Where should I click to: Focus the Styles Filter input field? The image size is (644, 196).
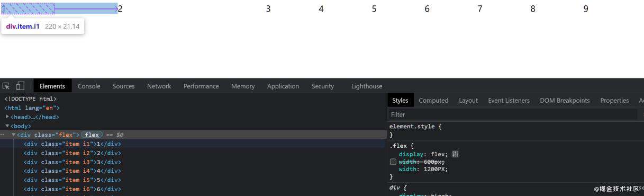point(513,114)
